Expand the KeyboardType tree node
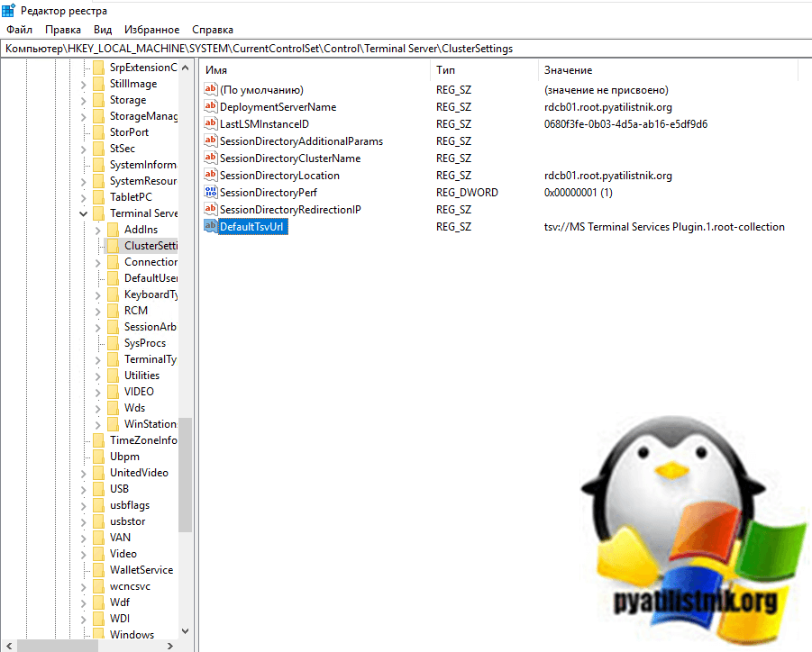The width and height of the screenshot is (812, 652). pos(98,294)
